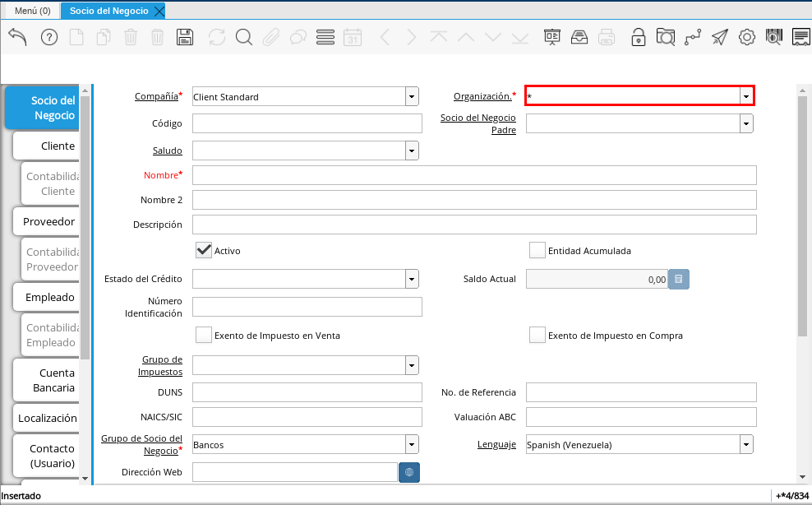Open the help question mark icon
The width and height of the screenshot is (812, 505).
pyautogui.click(x=48, y=37)
